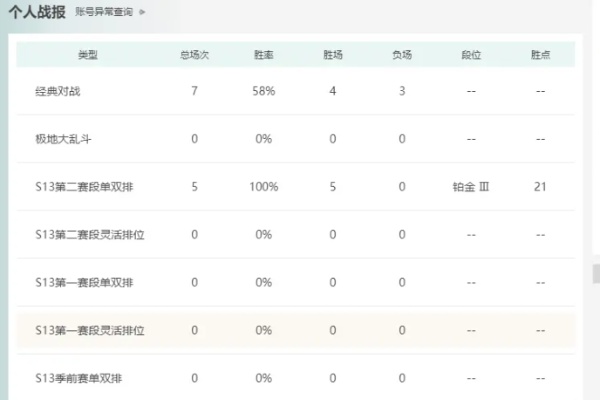
Task: Choose the 极地大乱斗 row label
Action: point(63,139)
